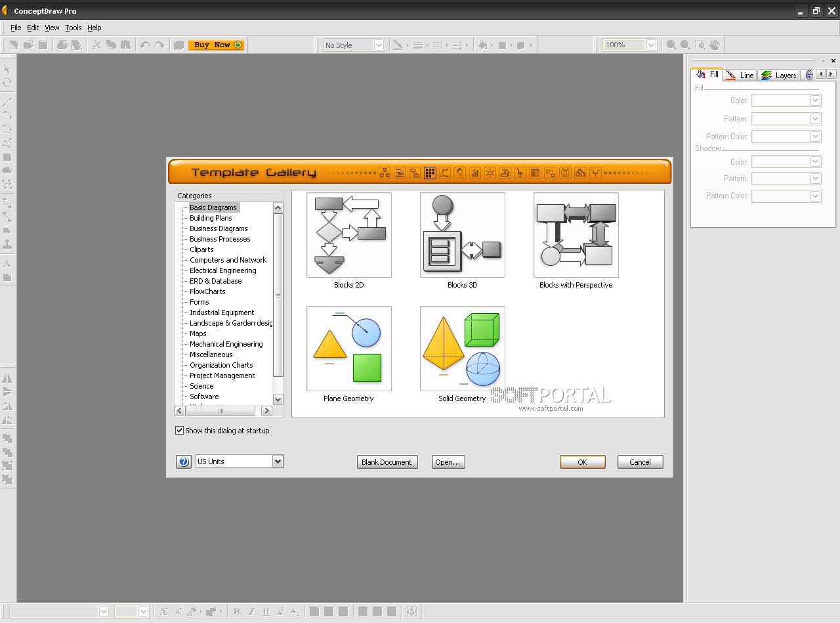Click the lock icon tab in side panel

[808, 75]
